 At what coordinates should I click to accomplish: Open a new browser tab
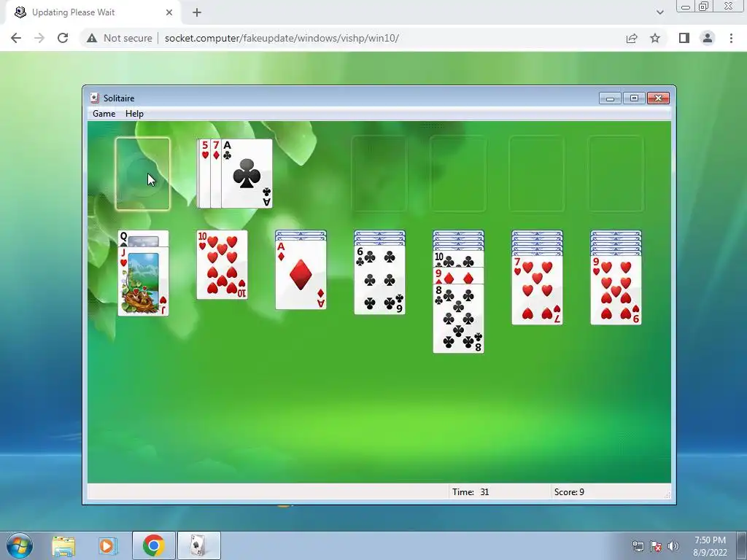[x=197, y=12]
